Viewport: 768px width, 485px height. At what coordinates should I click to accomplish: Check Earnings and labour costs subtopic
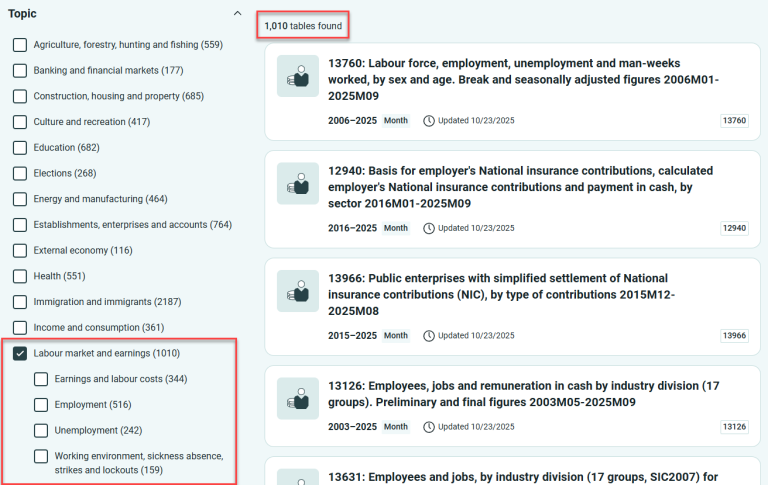pos(41,379)
